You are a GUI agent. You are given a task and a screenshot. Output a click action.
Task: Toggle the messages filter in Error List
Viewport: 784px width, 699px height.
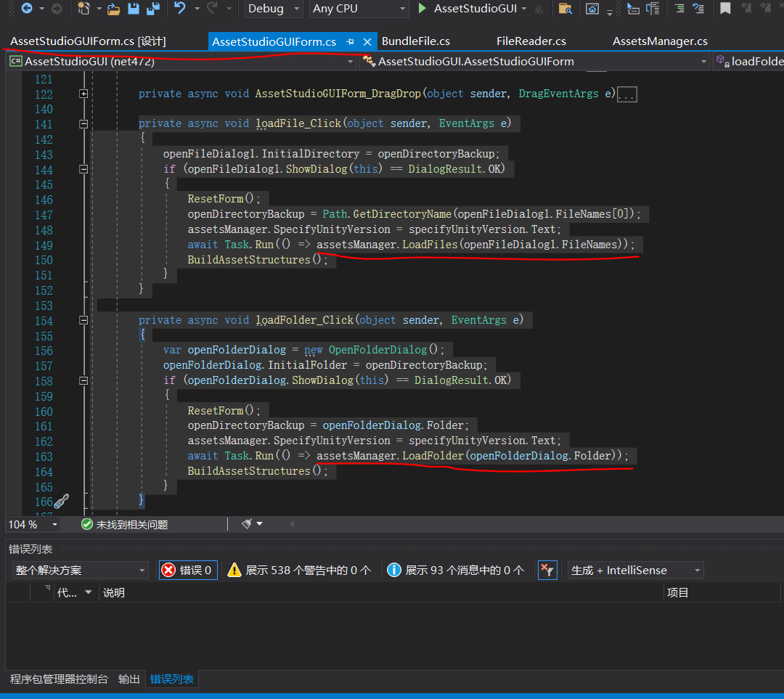coord(455,571)
